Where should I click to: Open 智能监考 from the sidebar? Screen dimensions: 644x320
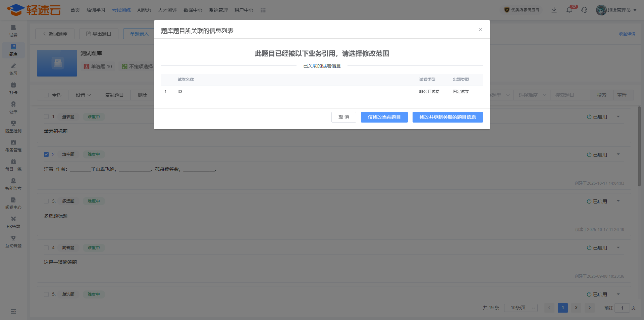pos(13,184)
